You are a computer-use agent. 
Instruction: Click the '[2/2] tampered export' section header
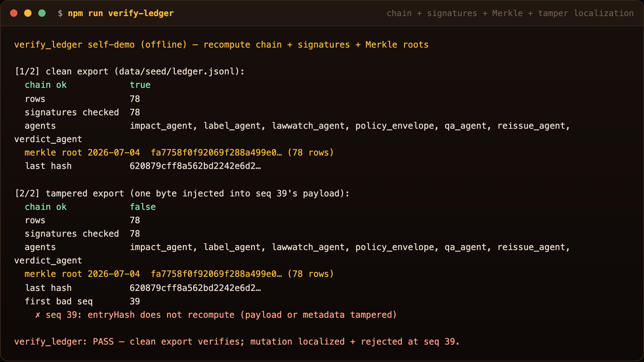182,194
